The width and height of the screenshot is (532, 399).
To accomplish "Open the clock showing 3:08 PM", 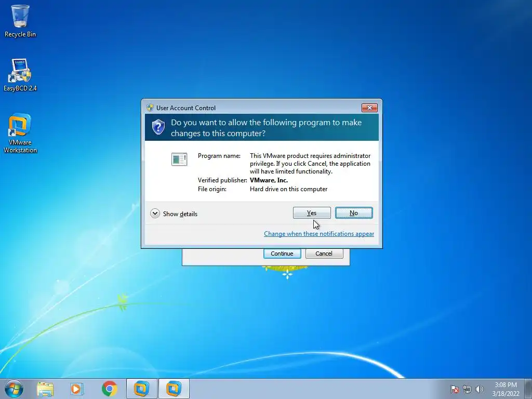I will click(x=506, y=389).
